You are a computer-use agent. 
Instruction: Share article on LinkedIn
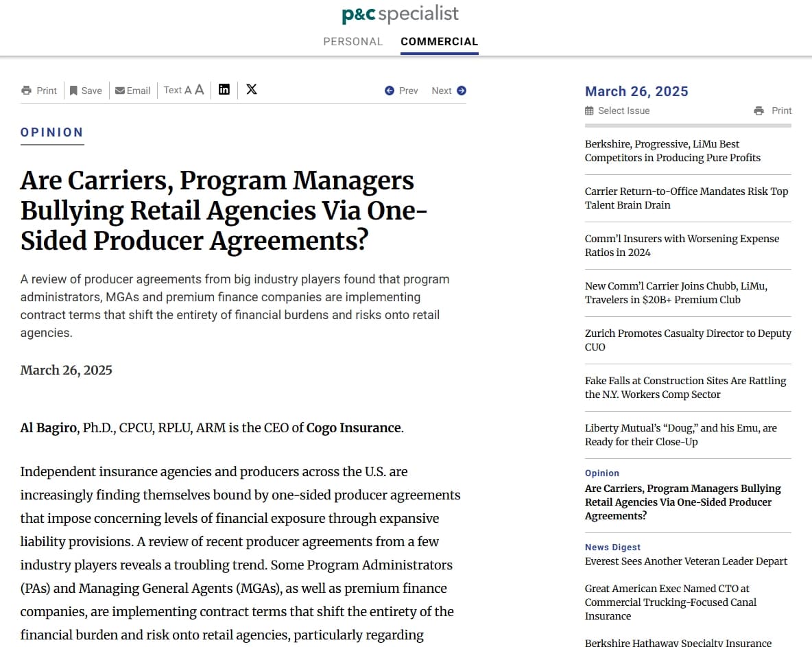[x=224, y=89]
